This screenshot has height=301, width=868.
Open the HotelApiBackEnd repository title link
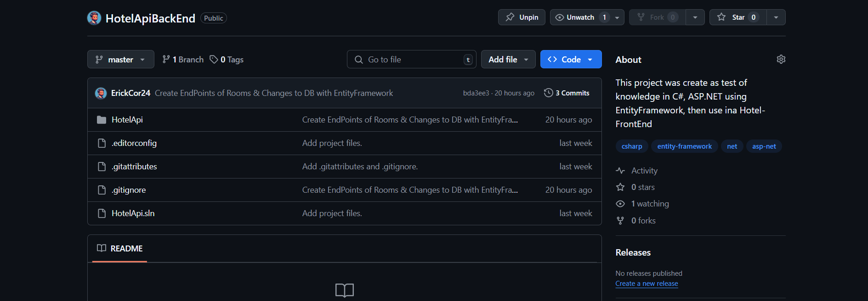click(x=150, y=18)
